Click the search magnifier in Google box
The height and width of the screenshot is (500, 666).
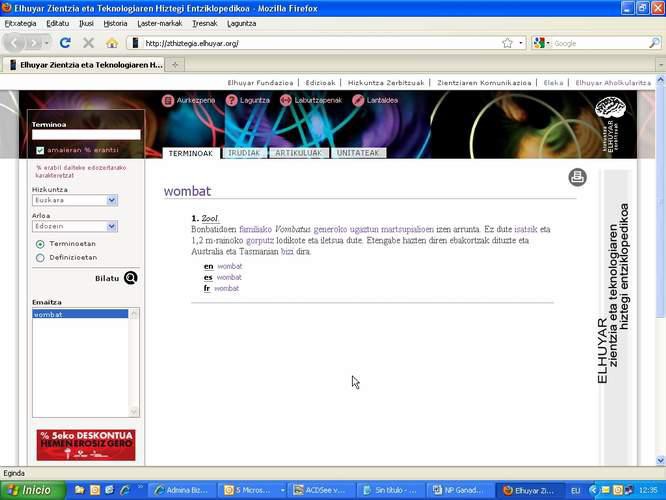click(x=655, y=43)
